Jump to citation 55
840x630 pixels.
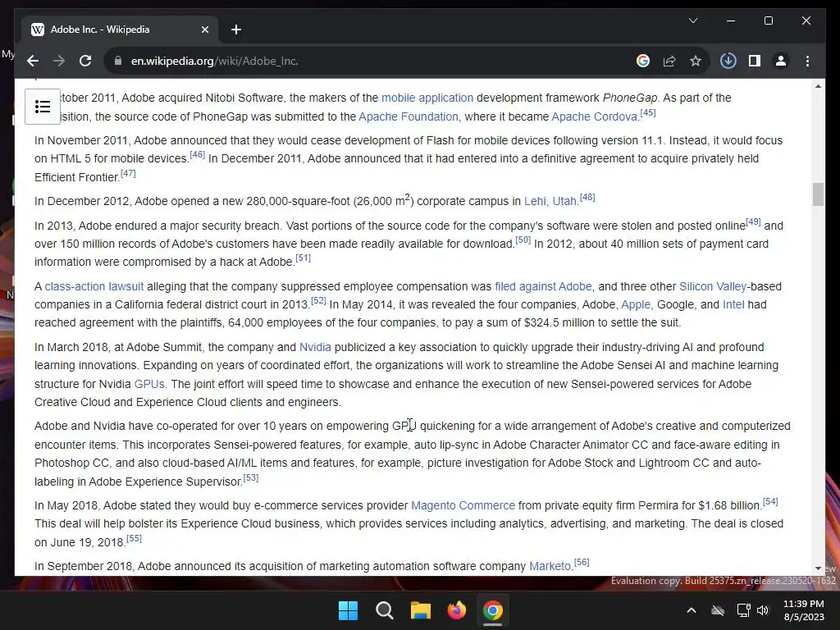point(134,538)
